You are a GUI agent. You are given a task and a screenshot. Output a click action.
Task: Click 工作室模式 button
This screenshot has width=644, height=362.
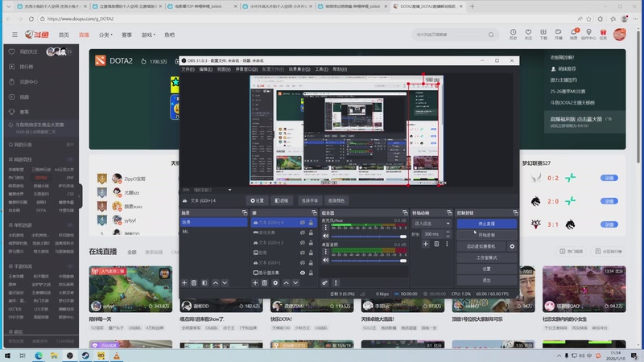tap(487, 257)
